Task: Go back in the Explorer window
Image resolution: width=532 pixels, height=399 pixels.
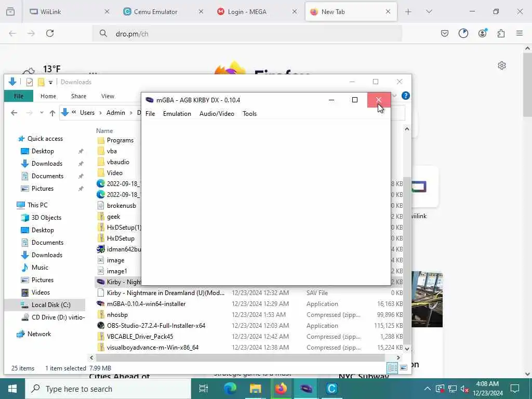Action: click(14, 113)
